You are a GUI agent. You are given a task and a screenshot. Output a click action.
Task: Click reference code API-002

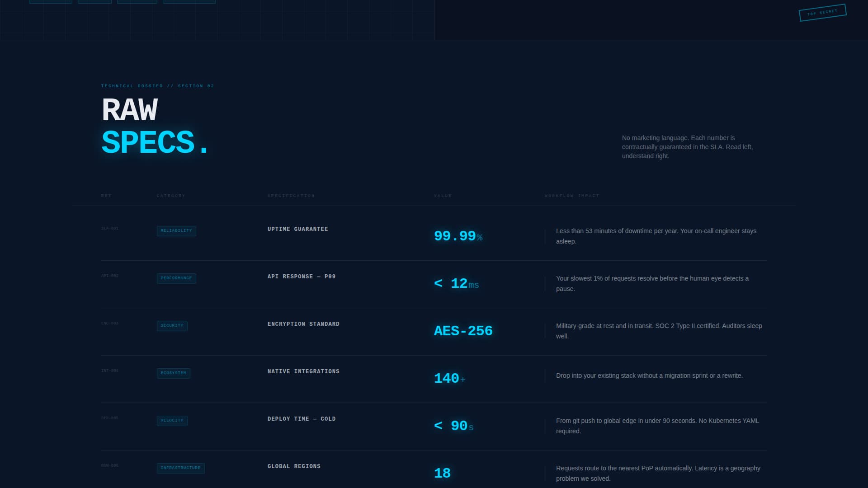(x=110, y=276)
